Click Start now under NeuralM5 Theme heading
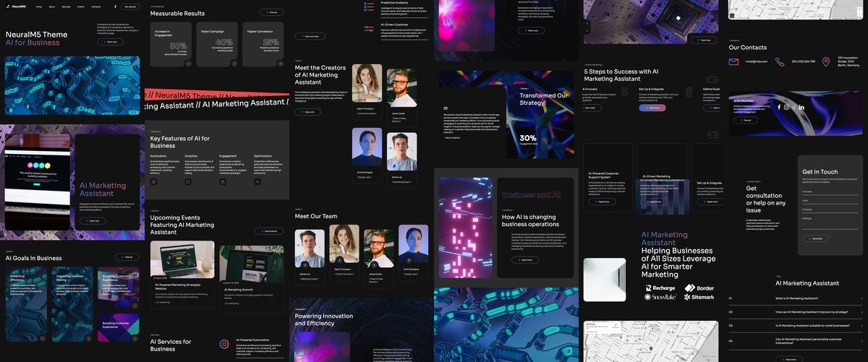This screenshot has width=868, height=362. (x=111, y=42)
